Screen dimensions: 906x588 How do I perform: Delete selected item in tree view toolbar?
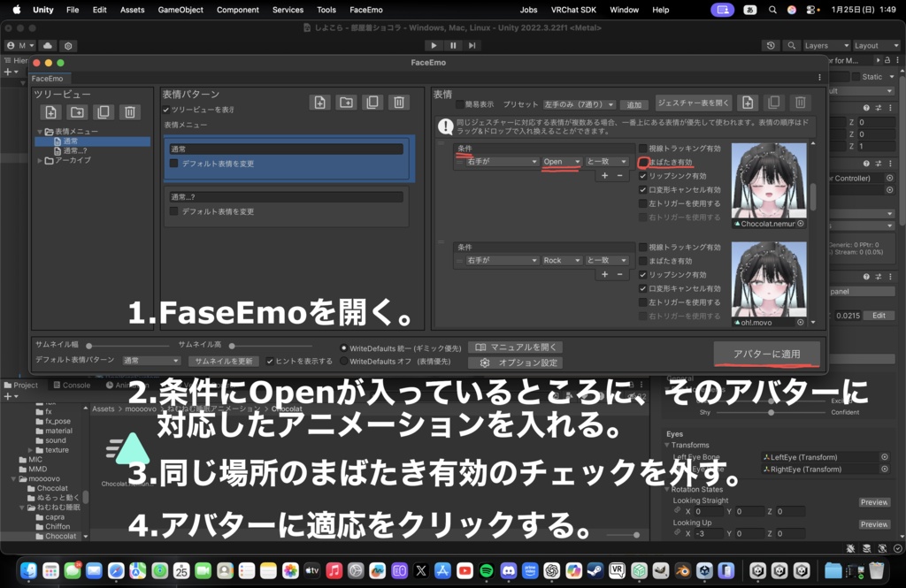pyautogui.click(x=130, y=112)
